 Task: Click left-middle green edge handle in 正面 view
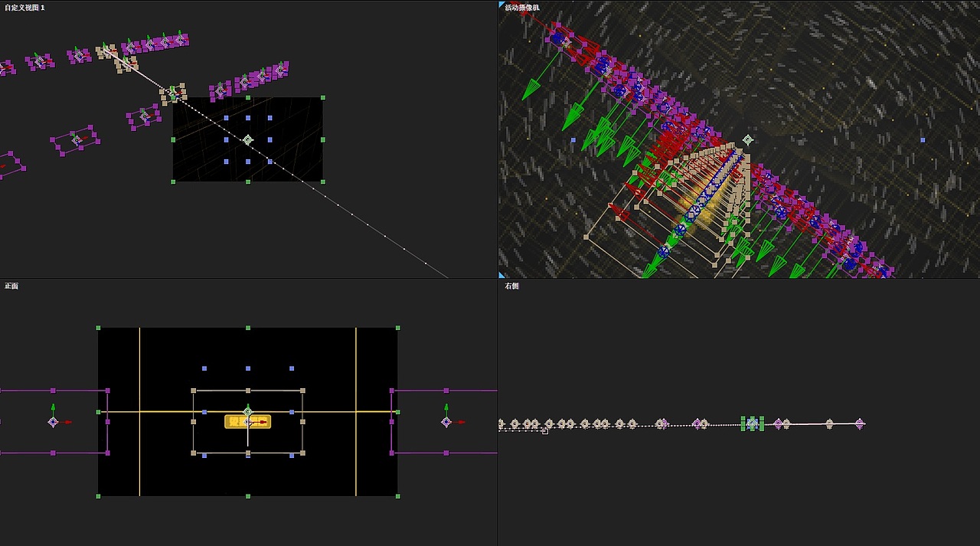pos(98,412)
